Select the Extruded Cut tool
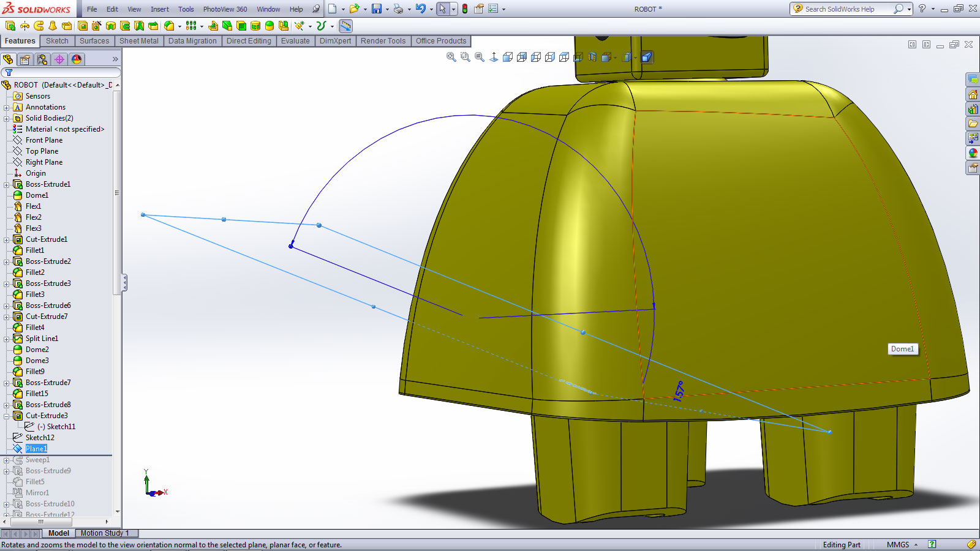980x551 pixels. coord(82,26)
